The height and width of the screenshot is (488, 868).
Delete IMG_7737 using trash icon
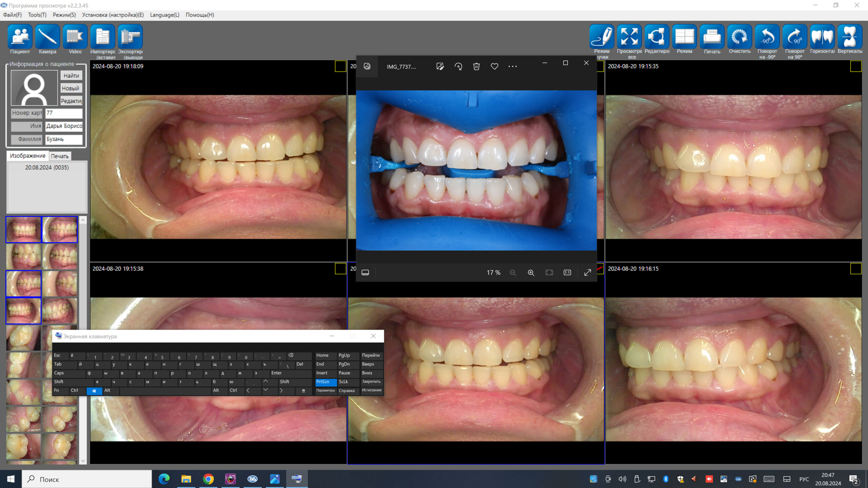pyautogui.click(x=476, y=66)
